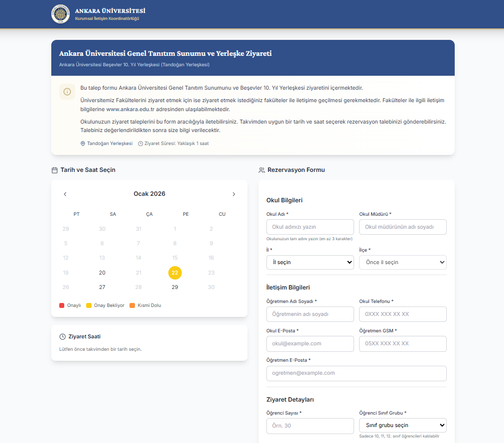Click the Öğretmen Adı Soyadı field
The width and height of the screenshot is (504, 443).
pyautogui.click(x=310, y=314)
